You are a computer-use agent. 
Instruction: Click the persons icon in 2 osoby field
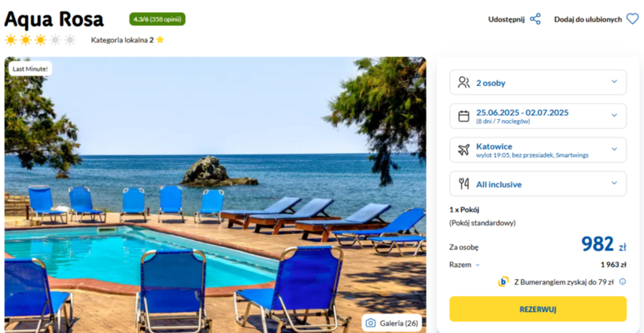point(464,83)
